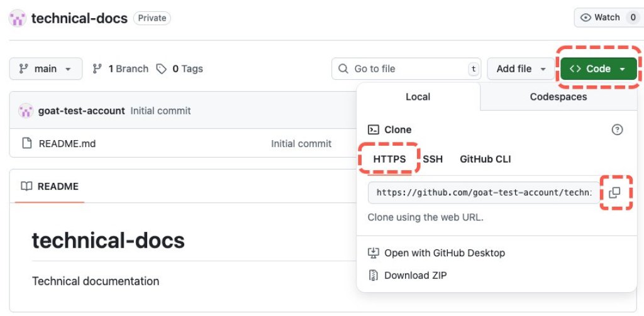Select the SSH clone option

coord(433,159)
